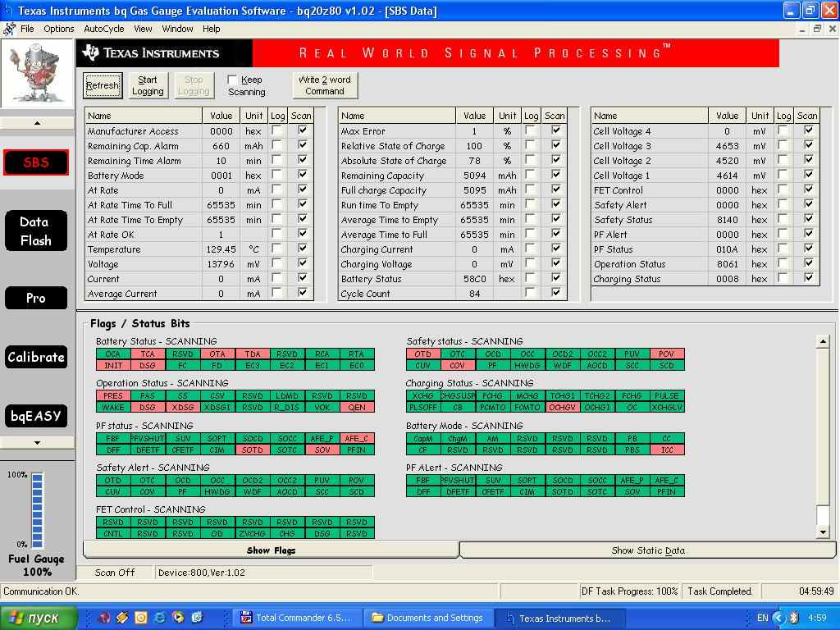The width and height of the screenshot is (840, 630).
Task: Open the File menu
Action: [x=27, y=29]
